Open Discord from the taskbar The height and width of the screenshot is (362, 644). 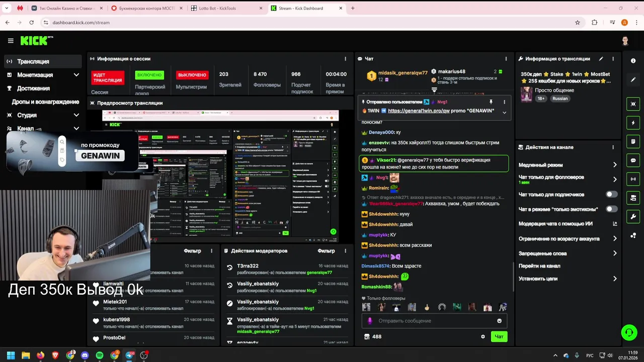point(85,355)
